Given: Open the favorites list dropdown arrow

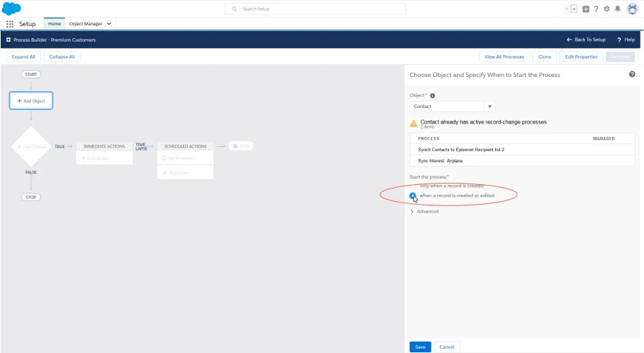Looking at the screenshot, I should [x=574, y=8].
